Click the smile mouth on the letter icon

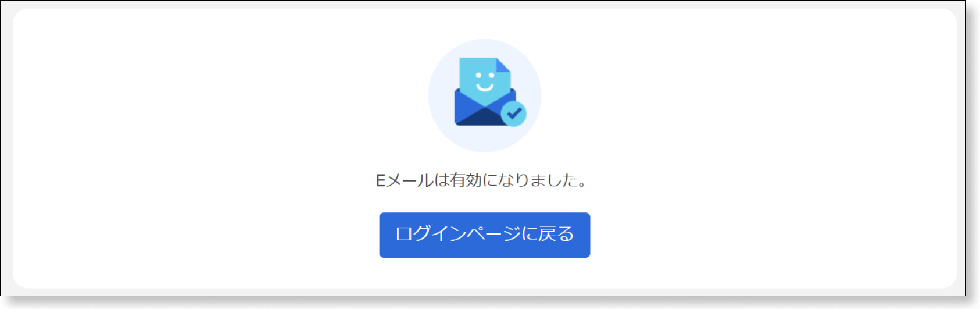(x=484, y=87)
